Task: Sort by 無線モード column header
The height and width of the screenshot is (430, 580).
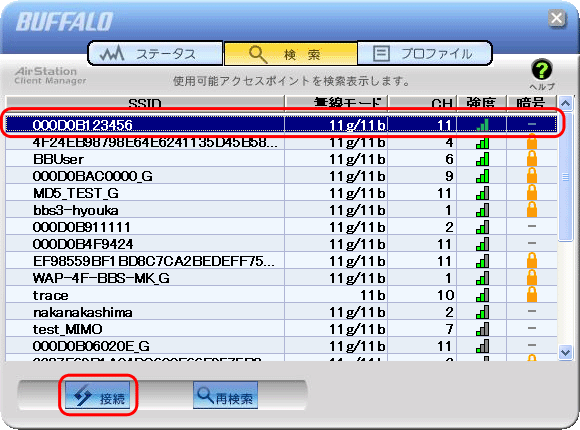Action: click(x=336, y=103)
